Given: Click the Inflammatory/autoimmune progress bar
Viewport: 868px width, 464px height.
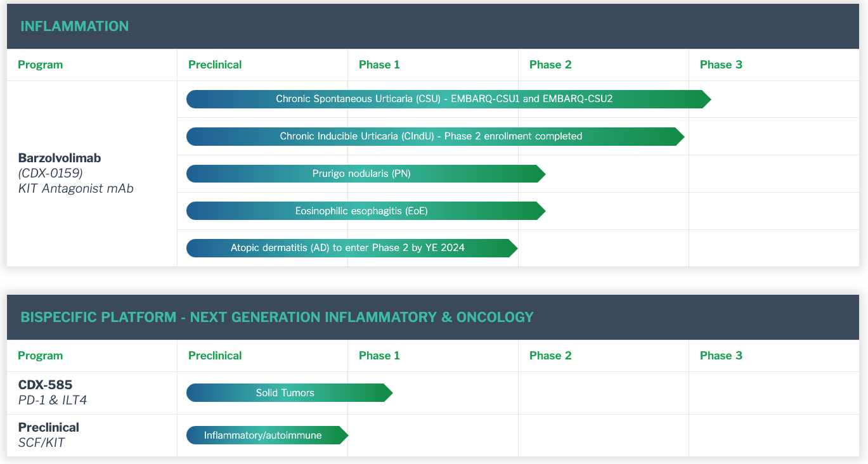Looking at the screenshot, I should [268, 435].
